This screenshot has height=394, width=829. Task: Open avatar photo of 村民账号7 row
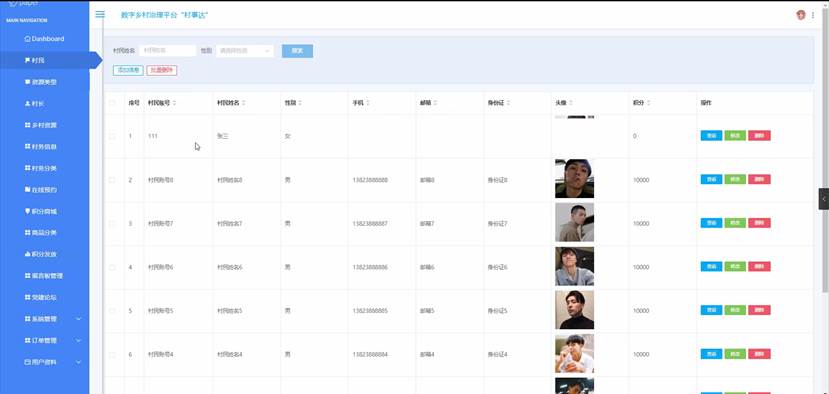574,223
